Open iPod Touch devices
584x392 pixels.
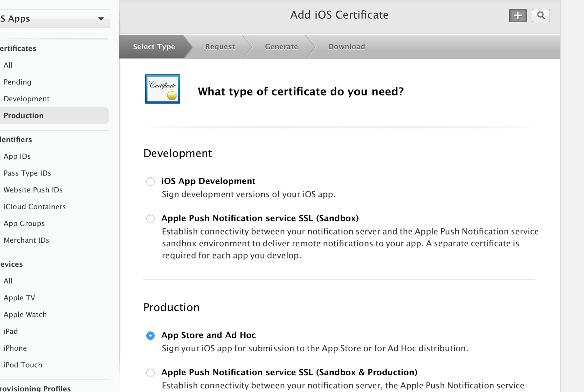click(23, 365)
